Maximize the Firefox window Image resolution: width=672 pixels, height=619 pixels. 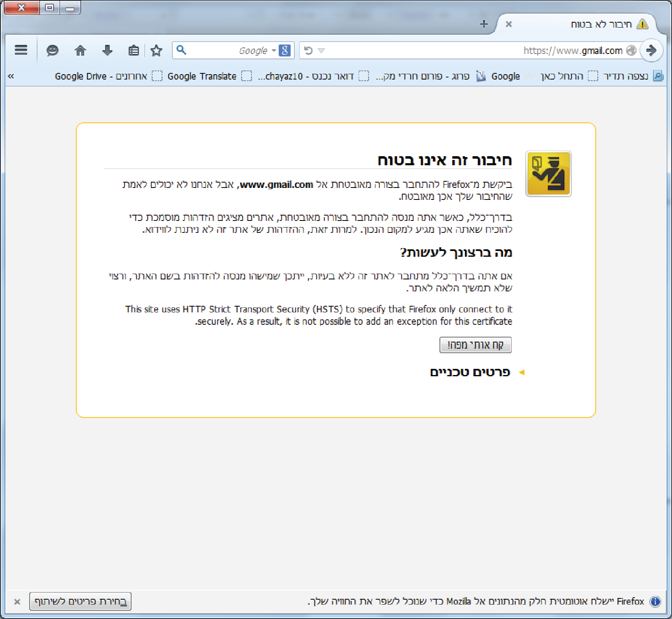(x=49, y=8)
